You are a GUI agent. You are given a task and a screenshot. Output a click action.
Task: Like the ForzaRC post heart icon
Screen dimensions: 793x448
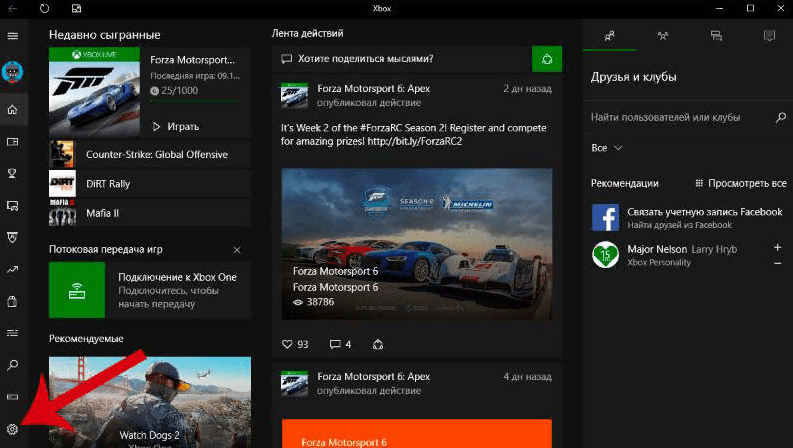point(287,344)
